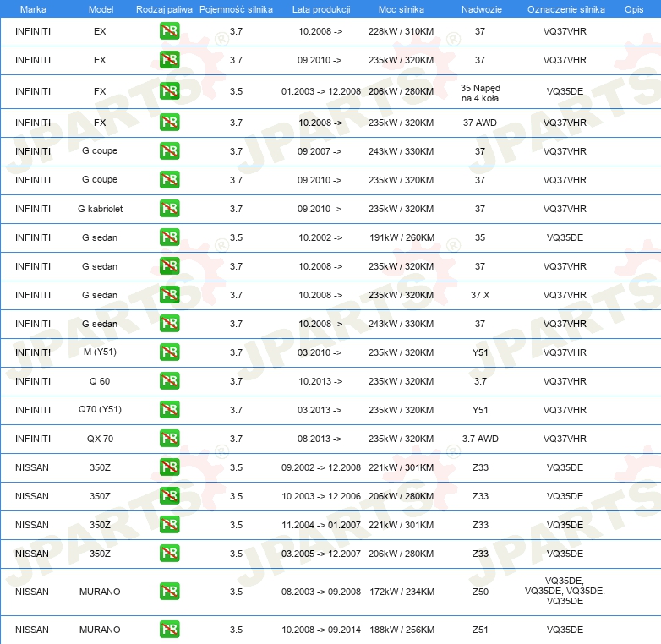Screen dimensions: 661x644
Task: Select the Z50 body cell
Action: pyautogui.click(x=480, y=592)
